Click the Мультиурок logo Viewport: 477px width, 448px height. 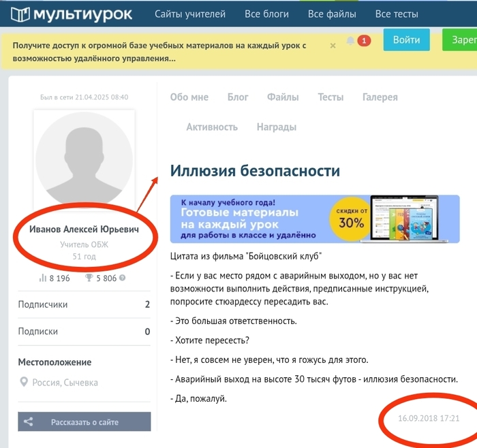[72, 14]
